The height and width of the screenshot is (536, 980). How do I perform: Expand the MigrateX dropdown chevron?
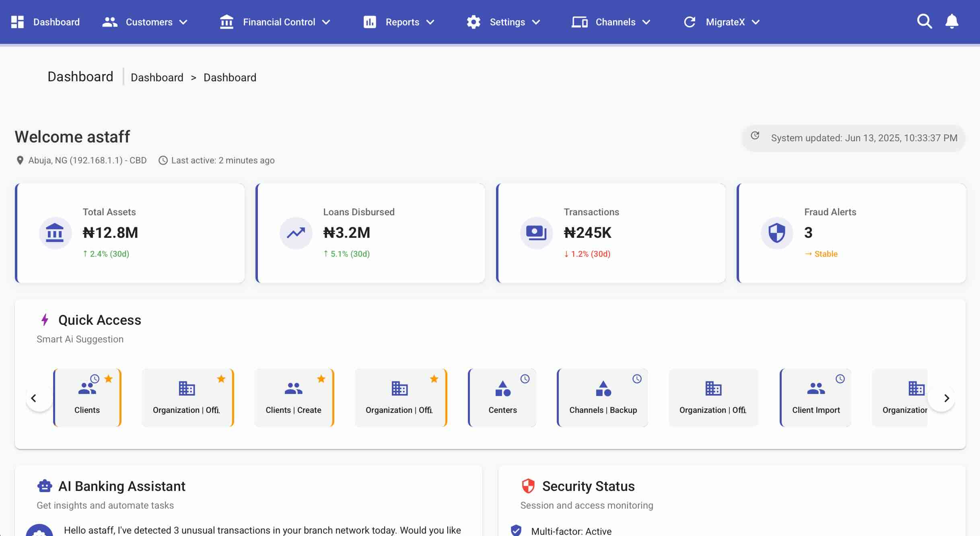pyautogui.click(x=756, y=22)
